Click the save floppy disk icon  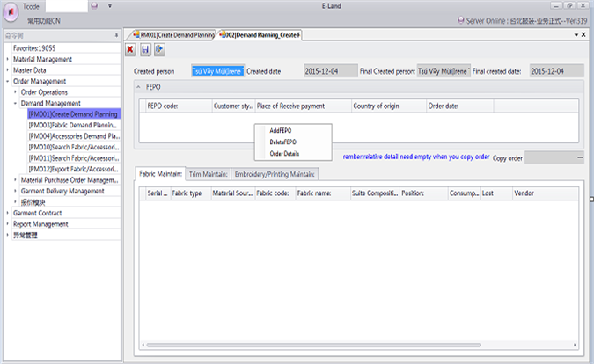click(x=145, y=49)
